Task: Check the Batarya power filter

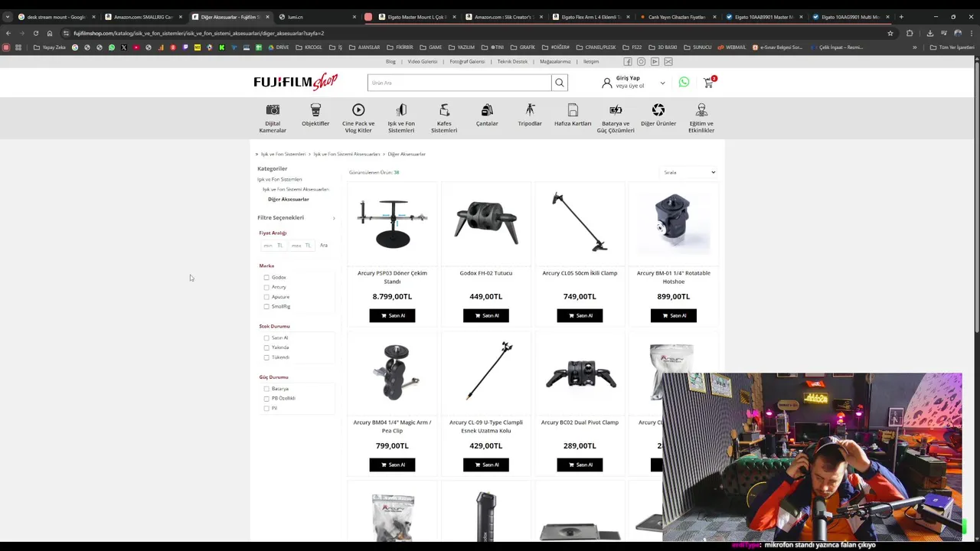Action: click(266, 389)
